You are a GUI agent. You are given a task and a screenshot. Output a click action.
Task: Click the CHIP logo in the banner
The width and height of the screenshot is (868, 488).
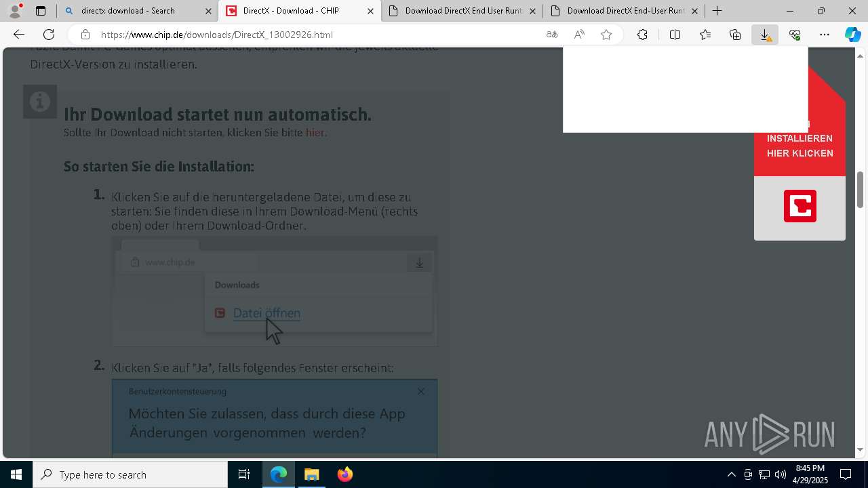click(800, 206)
